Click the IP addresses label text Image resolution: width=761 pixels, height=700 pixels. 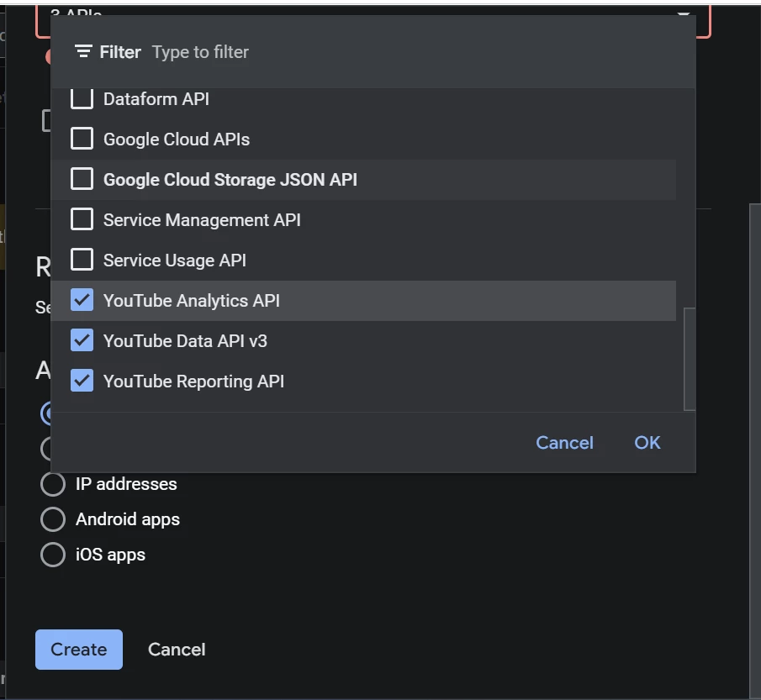coord(126,484)
